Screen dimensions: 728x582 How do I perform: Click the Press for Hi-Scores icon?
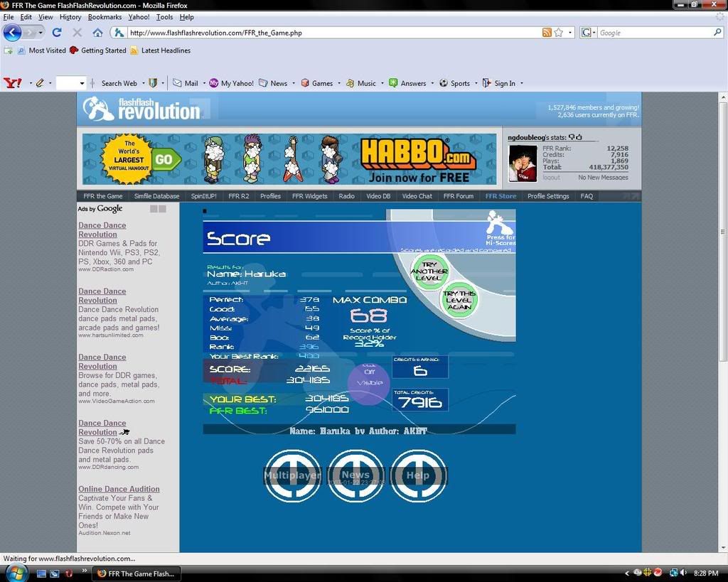(500, 229)
